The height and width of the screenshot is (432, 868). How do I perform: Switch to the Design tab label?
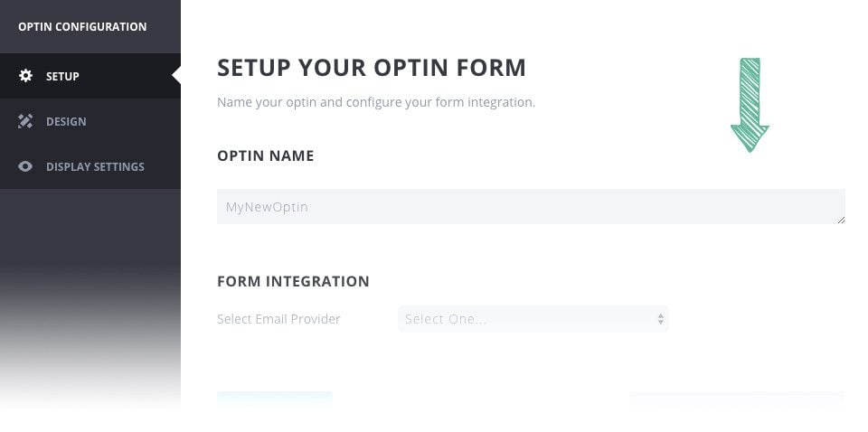[x=66, y=121]
